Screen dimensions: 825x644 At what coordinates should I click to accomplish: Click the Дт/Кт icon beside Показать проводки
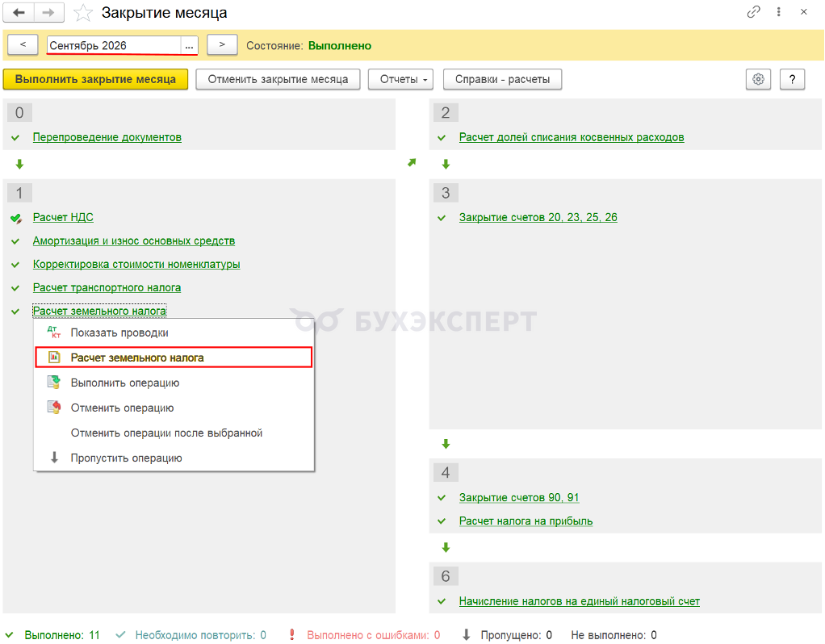(x=53, y=332)
